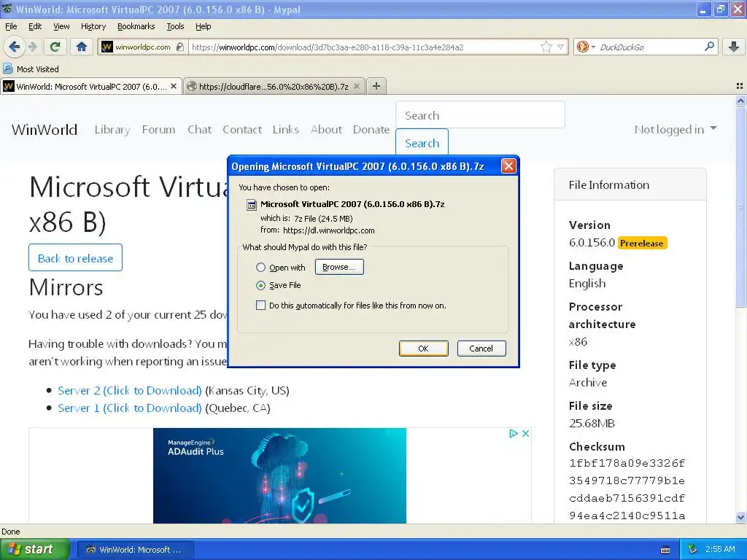Click the list all tabs icon
This screenshot has width=747, height=560.
pos(740,86)
